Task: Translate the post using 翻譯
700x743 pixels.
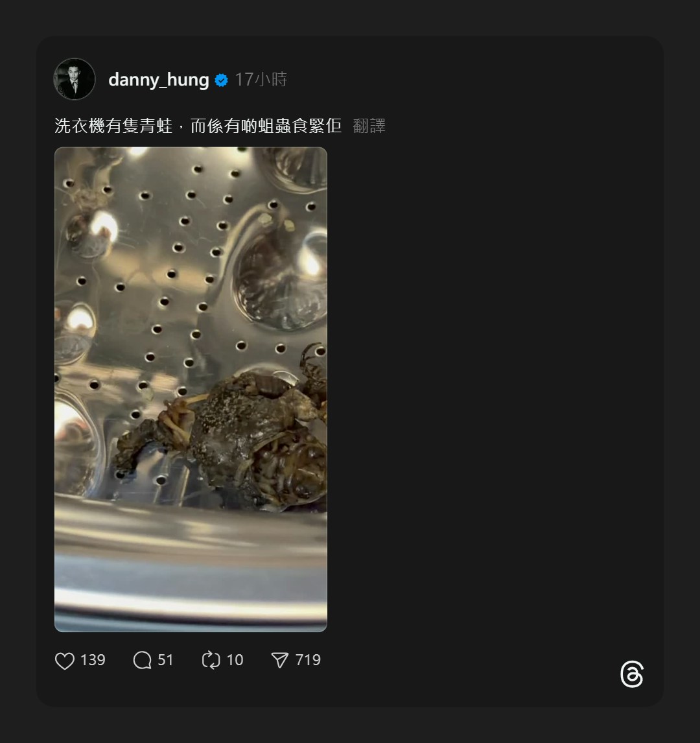Action: pyautogui.click(x=369, y=126)
